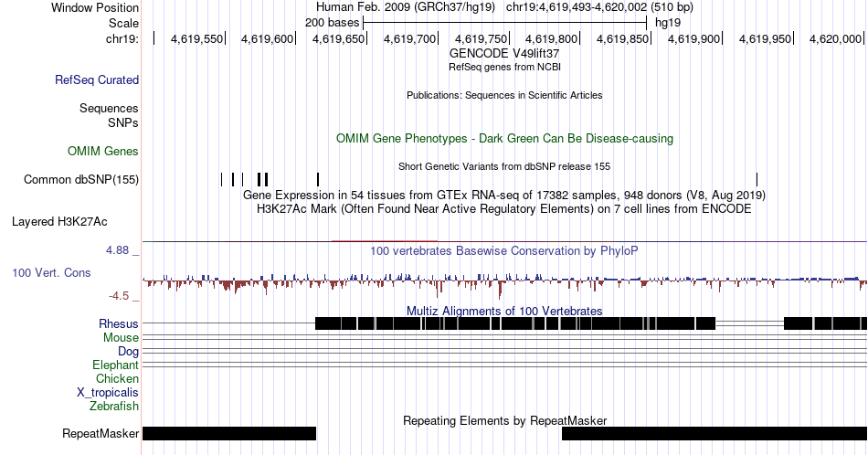868x455 pixels.
Task: Click the Mouse alignment row label
Action: [121, 338]
